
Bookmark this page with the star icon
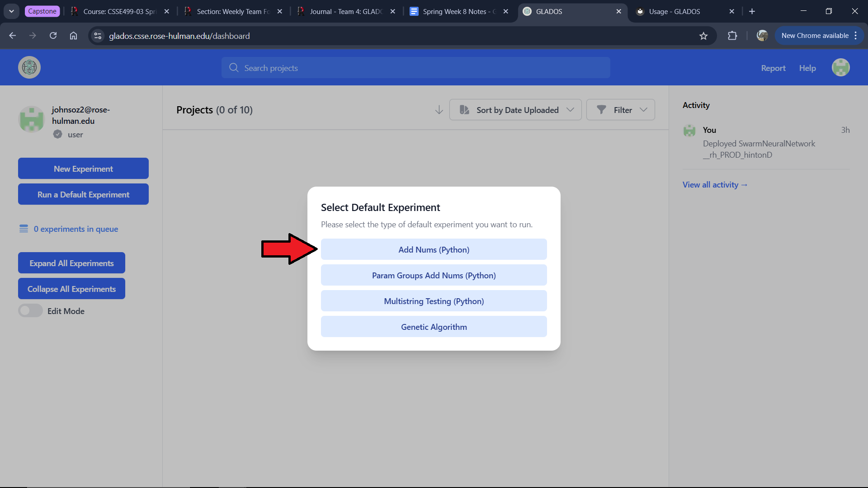pos(703,36)
